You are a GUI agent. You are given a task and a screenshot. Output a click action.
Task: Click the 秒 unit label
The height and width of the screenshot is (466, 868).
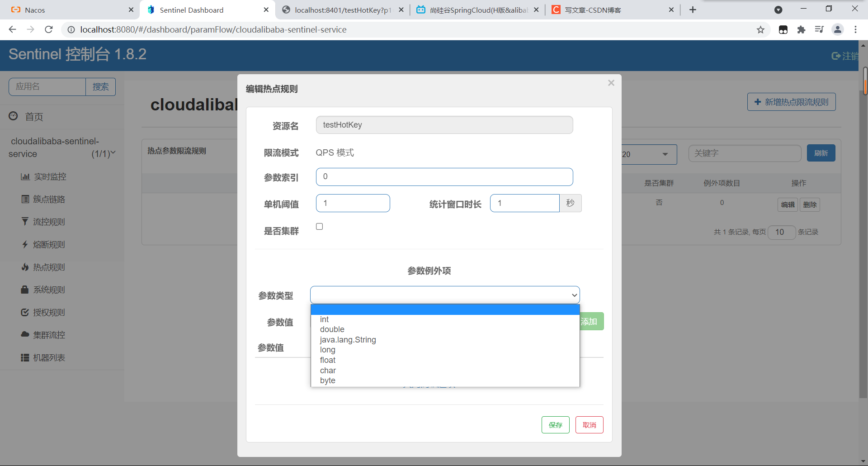tap(571, 203)
